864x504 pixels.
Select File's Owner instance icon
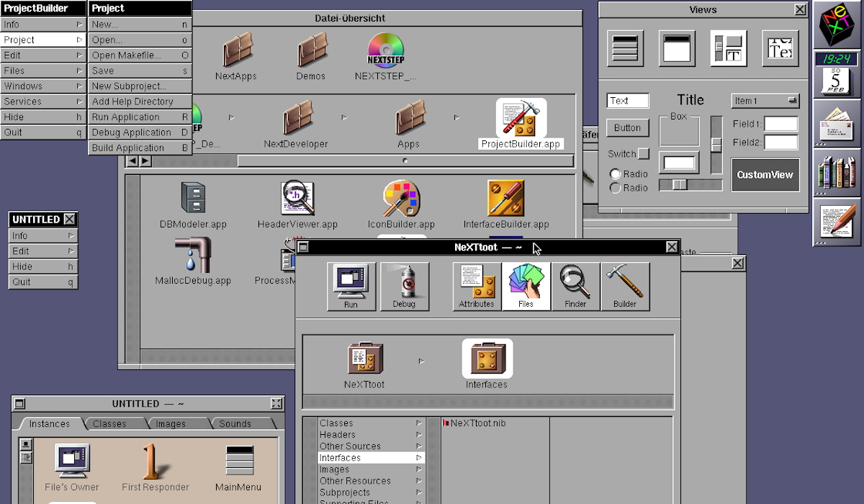point(72,462)
